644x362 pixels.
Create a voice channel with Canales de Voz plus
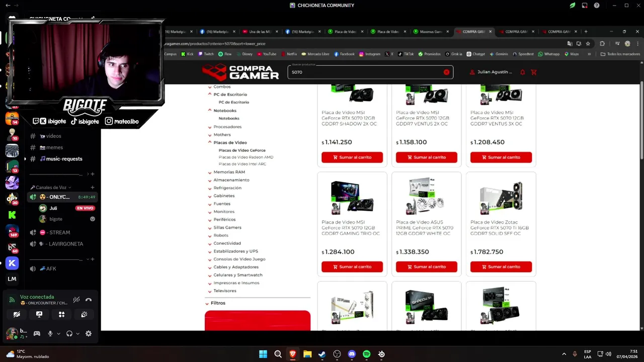click(92, 188)
